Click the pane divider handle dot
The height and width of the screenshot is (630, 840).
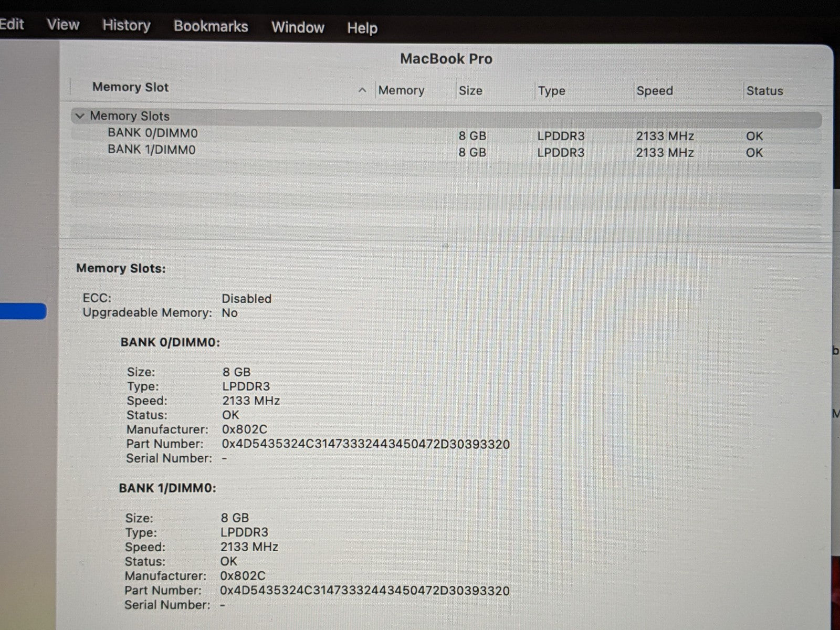point(445,245)
